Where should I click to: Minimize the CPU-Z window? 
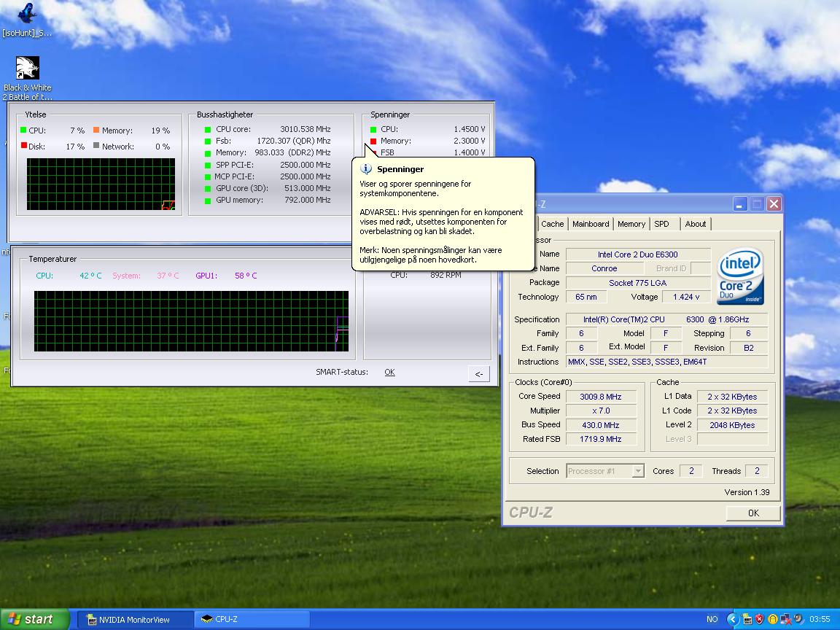(740, 203)
